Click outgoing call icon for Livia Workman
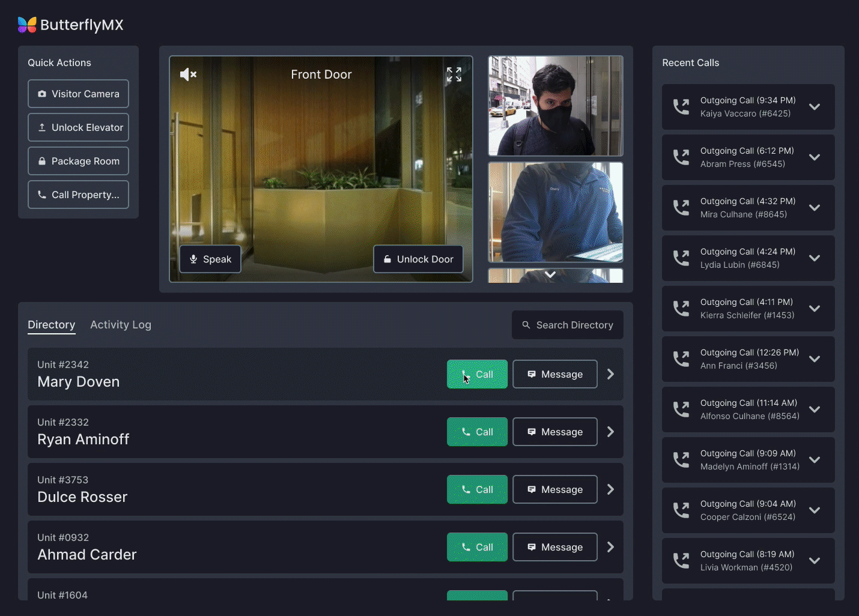 coord(681,561)
